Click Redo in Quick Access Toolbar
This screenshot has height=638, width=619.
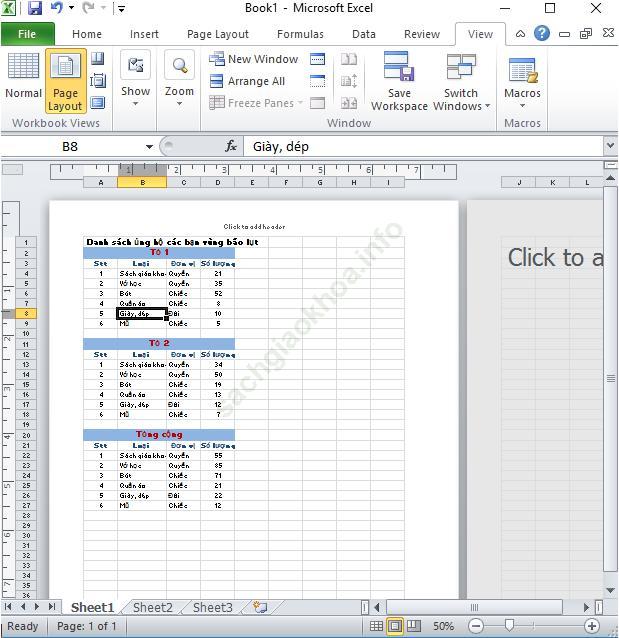88,8
